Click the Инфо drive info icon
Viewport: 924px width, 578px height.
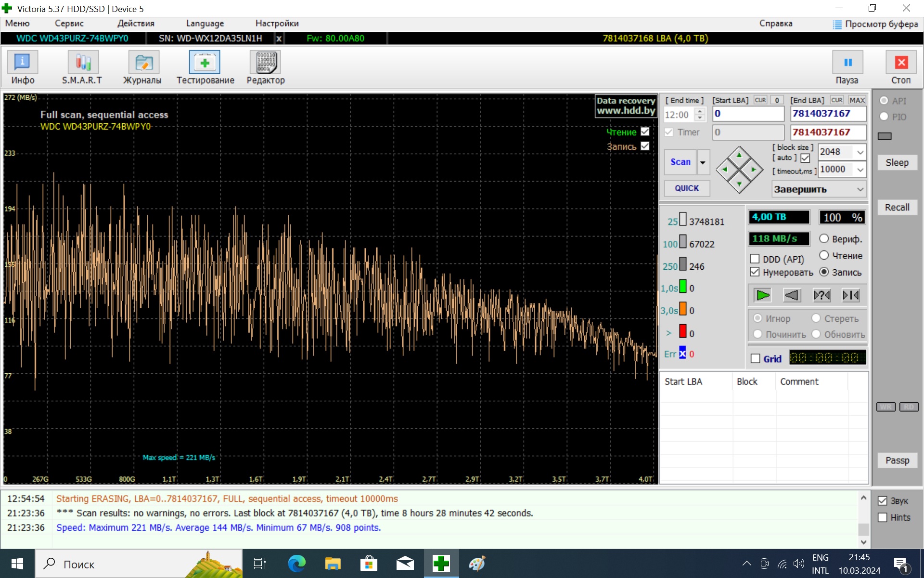coord(23,63)
